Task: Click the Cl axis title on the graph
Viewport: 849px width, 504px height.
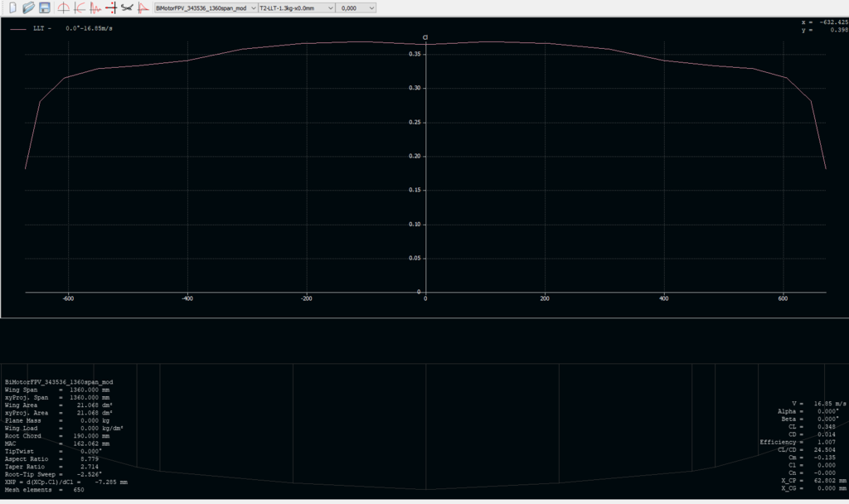Action: pos(424,37)
